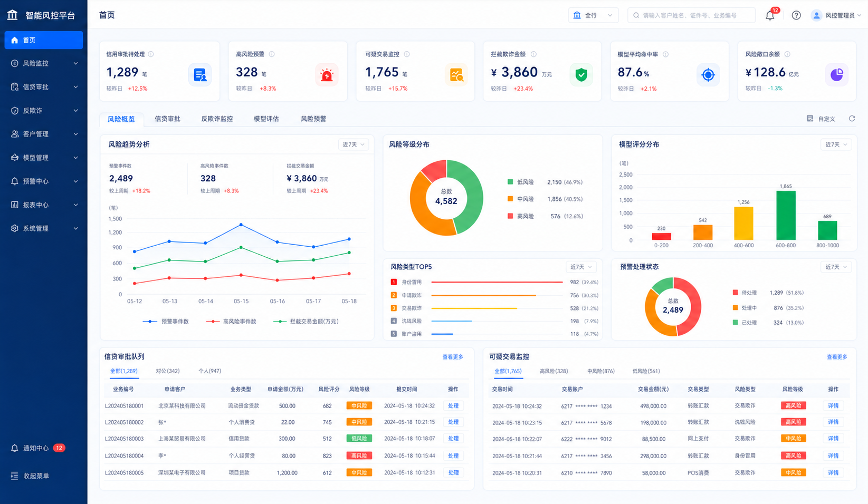Viewport: 868px width, 504px height.
Task: Click the info icon next to 信用审批待处理
Action: coord(151,54)
